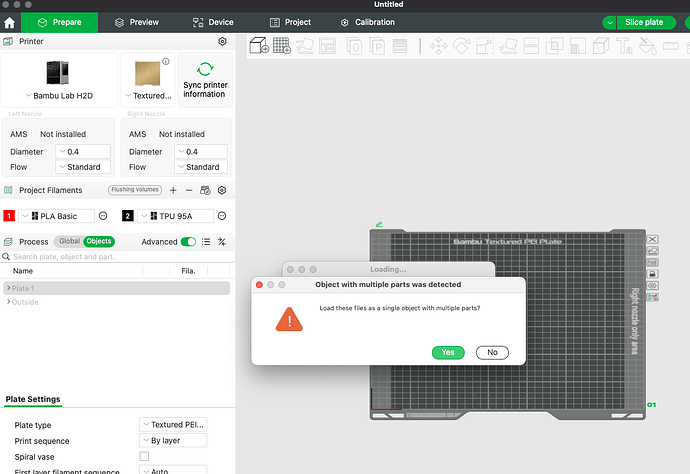Switch to the Calibration tab

pyautogui.click(x=368, y=22)
